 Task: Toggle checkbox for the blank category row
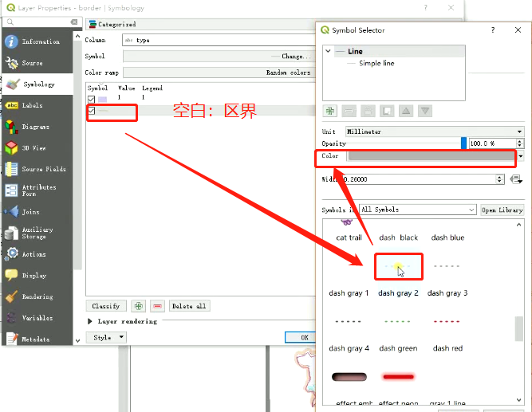point(91,111)
